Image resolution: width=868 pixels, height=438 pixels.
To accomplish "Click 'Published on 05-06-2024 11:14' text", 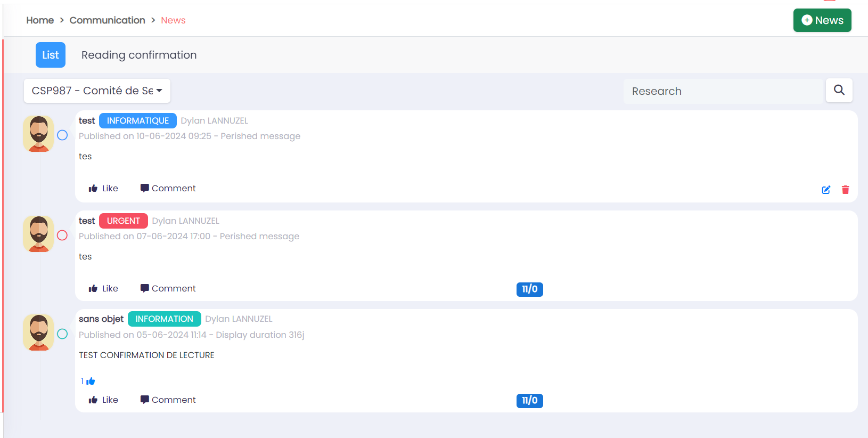I will tap(143, 335).
